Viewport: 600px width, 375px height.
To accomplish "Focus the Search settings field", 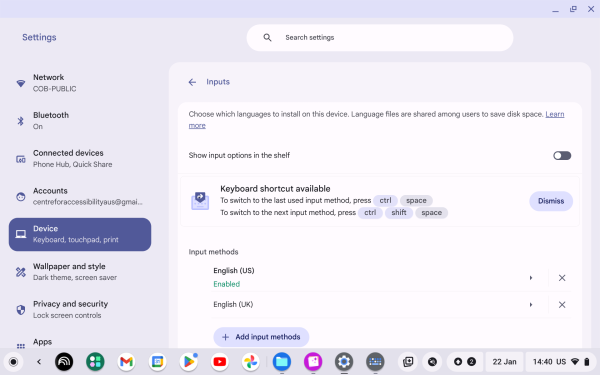I will (380, 38).
